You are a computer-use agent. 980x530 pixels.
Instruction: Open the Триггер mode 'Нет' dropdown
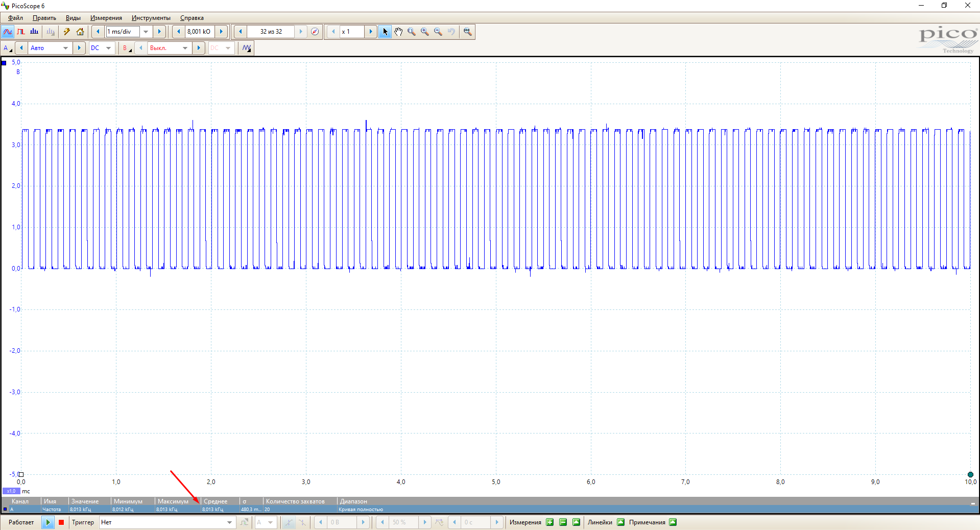(166, 522)
